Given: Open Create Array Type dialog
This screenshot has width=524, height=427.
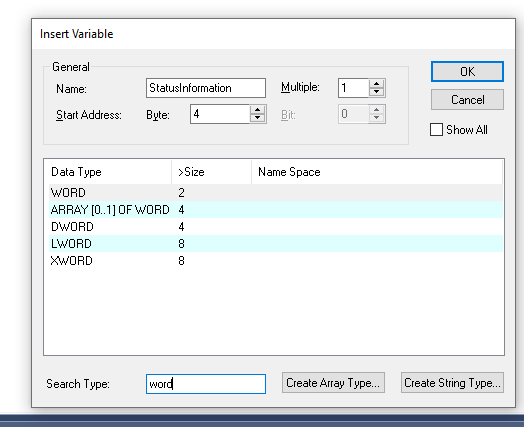Looking at the screenshot, I should pos(333,383).
